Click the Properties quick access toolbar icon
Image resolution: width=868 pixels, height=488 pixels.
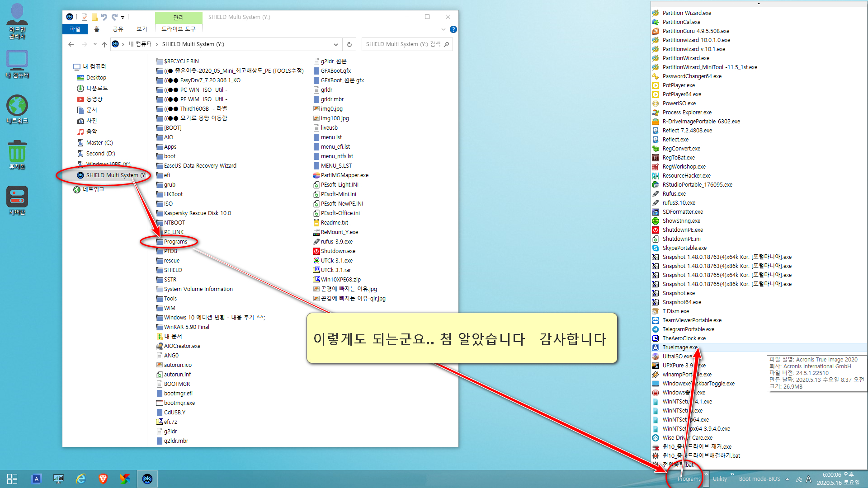pos(84,17)
